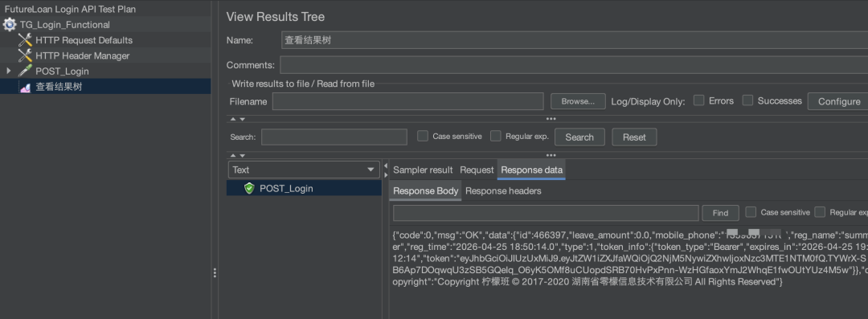Click the Find button
This screenshot has height=319, width=868.
pyautogui.click(x=720, y=213)
